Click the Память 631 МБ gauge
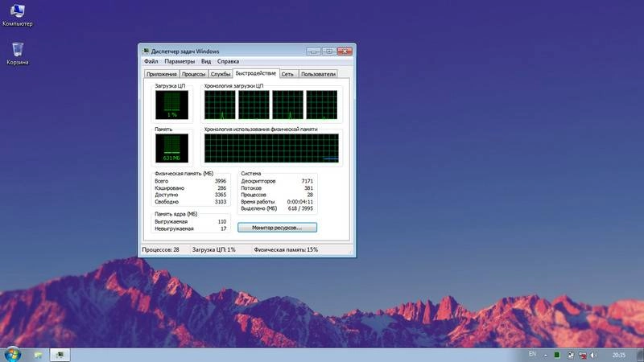 (171, 148)
